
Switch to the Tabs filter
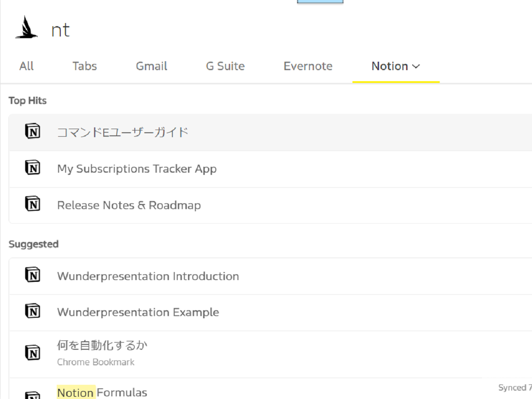point(85,66)
